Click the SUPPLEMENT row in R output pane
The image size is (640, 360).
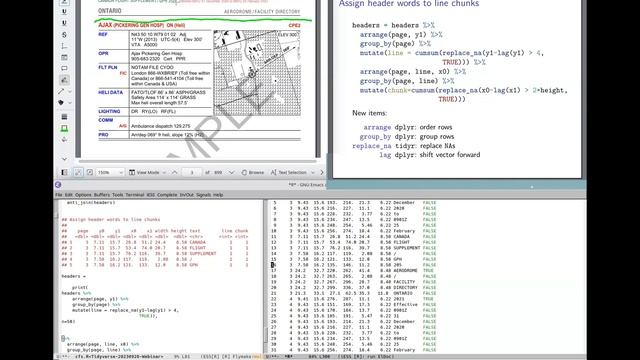coord(353,248)
